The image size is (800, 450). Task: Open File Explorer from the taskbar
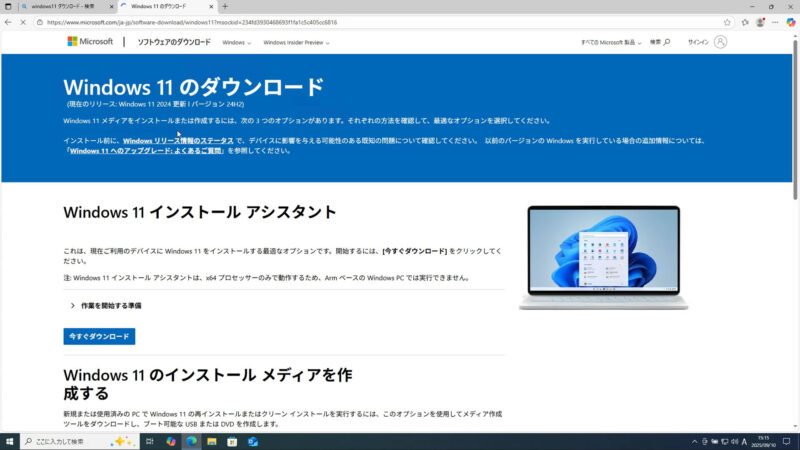click(211, 441)
